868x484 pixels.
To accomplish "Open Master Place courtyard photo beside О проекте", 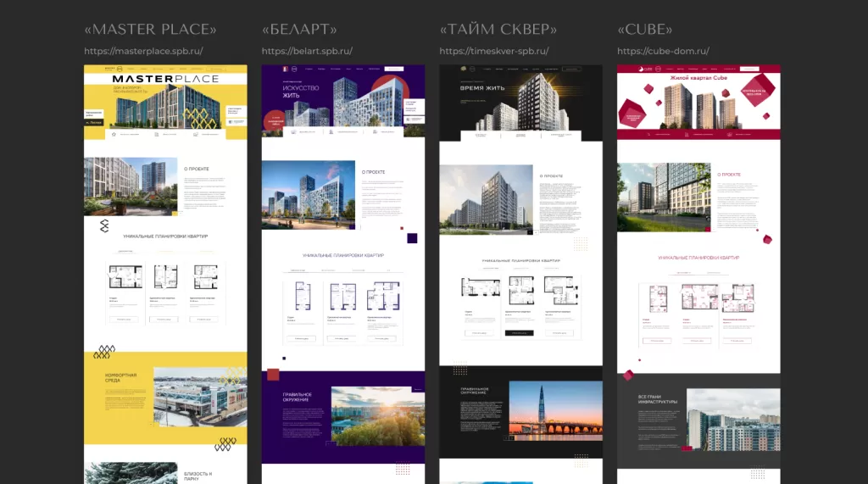I will (x=131, y=186).
